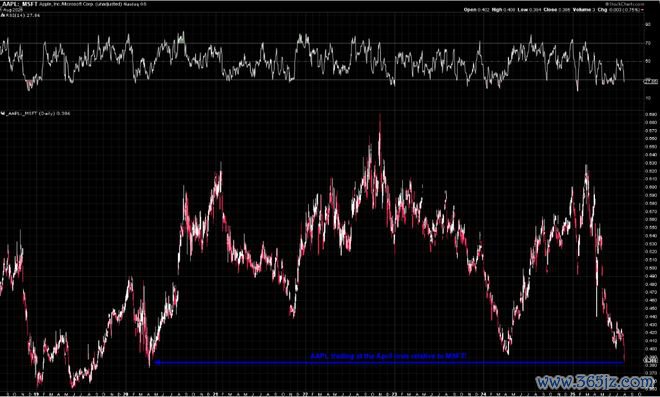This screenshot has height=397, width=660.
Task: Click the AAPL:MSFT ticker symbol title
Action: 20,4
